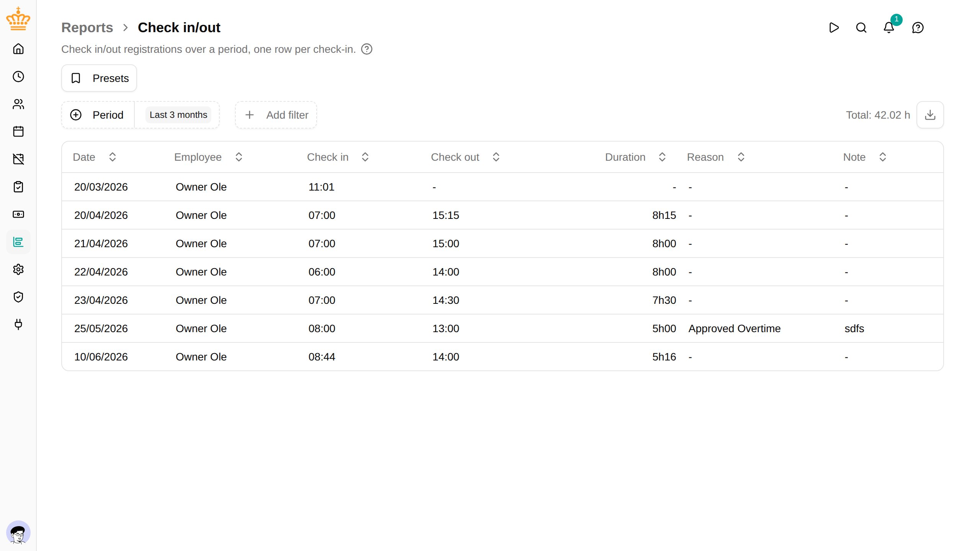Viewport: 980px width, 551px height.
Task: Sort by the Reason column
Action: click(716, 157)
